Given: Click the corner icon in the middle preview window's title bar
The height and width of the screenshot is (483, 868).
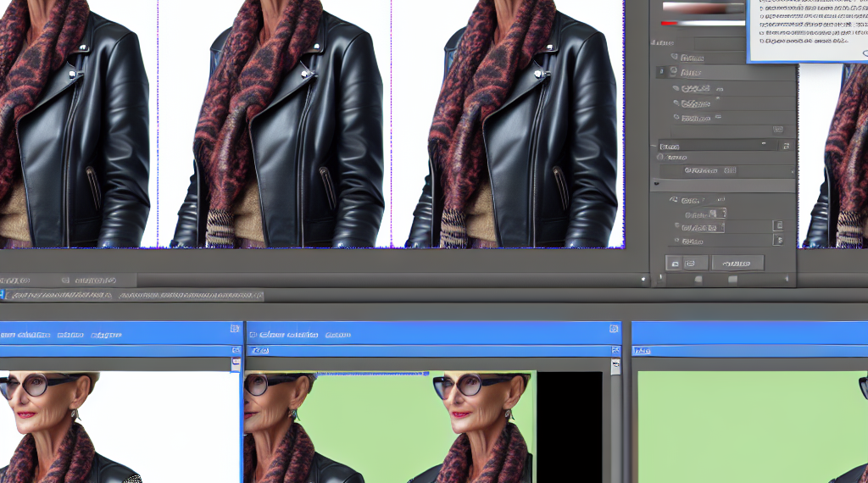Looking at the screenshot, I should [615, 329].
